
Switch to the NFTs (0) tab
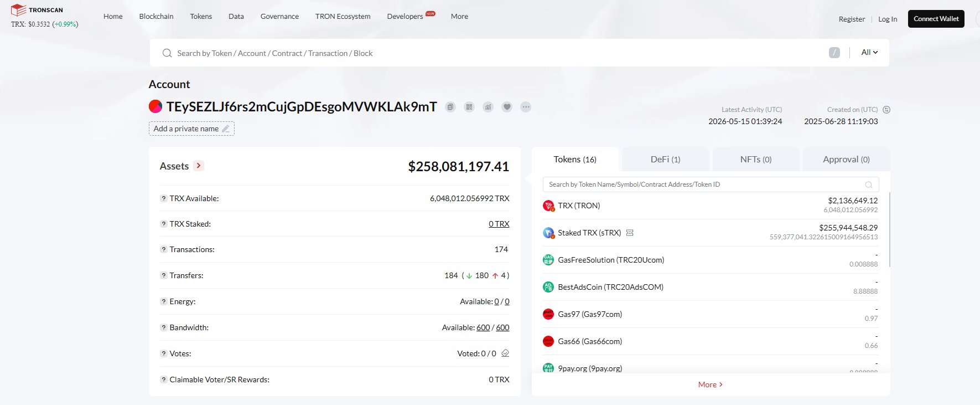point(756,159)
